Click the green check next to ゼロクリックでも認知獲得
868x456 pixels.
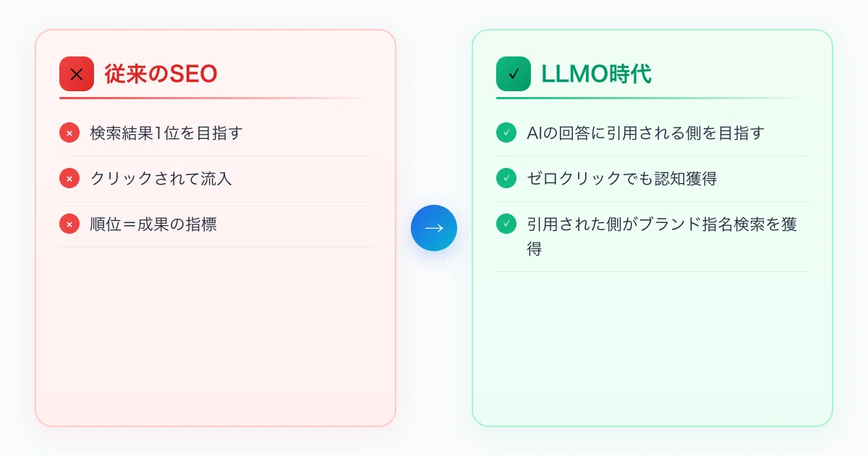click(506, 179)
